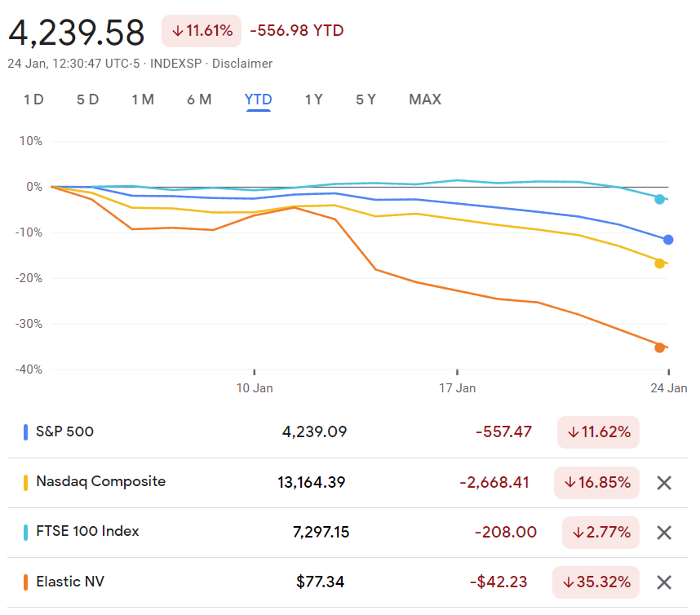Show the 1M chart range

click(143, 100)
